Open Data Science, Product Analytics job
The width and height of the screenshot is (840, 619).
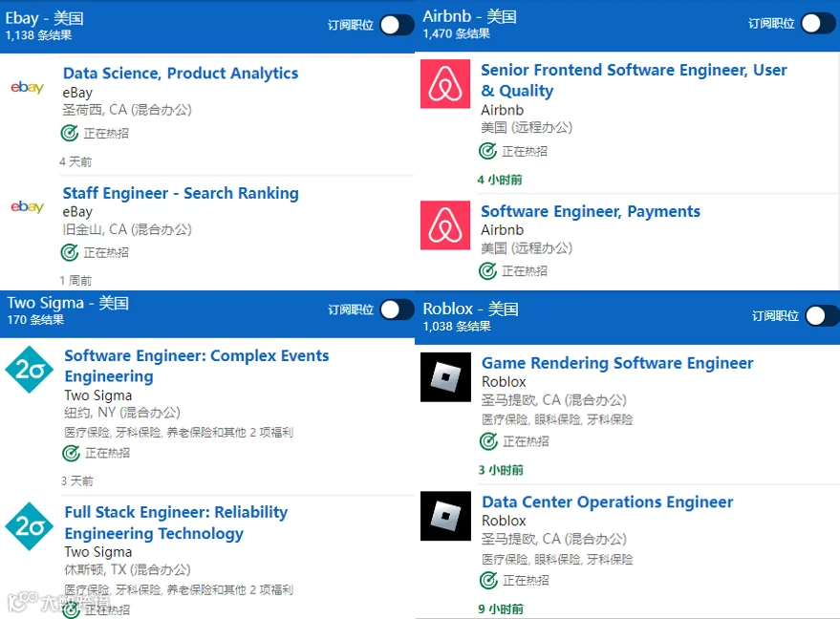(181, 74)
